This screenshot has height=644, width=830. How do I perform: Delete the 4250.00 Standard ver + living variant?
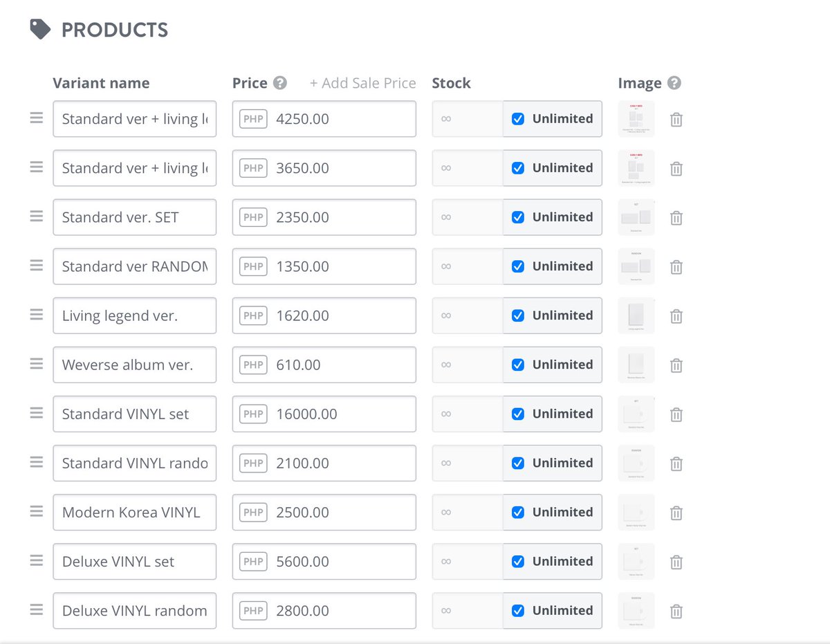tap(676, 120)
